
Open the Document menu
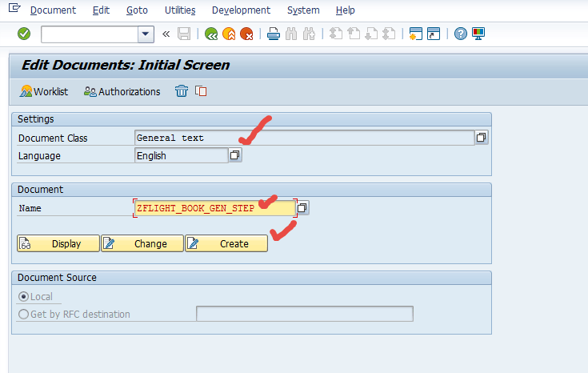(x=53, y=10)
